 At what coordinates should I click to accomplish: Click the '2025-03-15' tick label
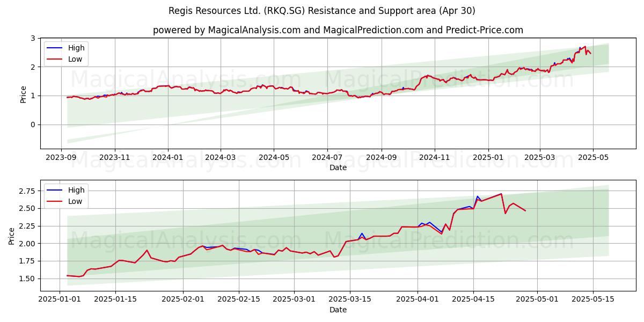[x=350, y=299]
